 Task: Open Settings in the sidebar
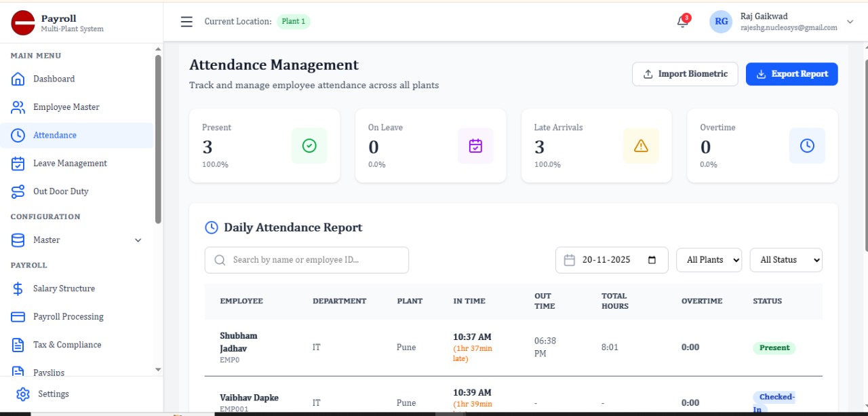(x=53, y=394)
